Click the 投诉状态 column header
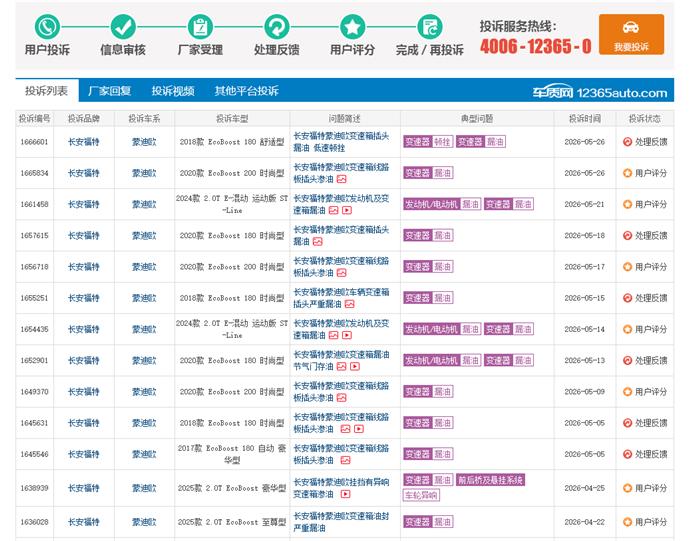This screenshot has width=700, height=541. 645,119
